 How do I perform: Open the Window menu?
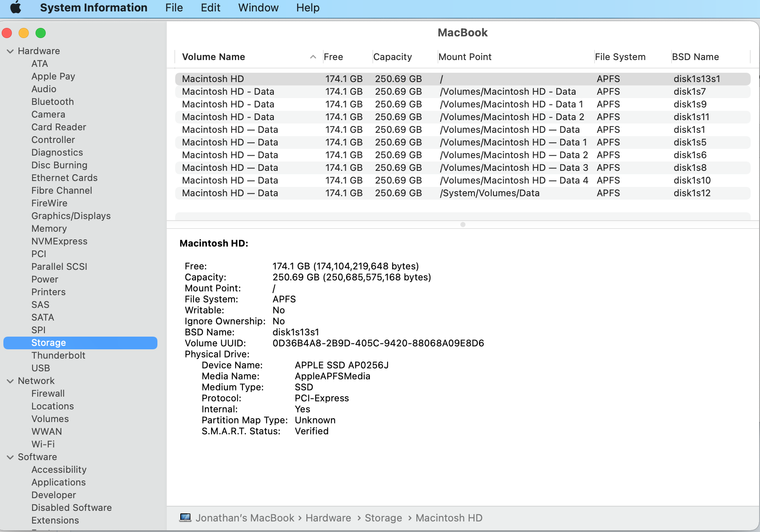[258, 8]
